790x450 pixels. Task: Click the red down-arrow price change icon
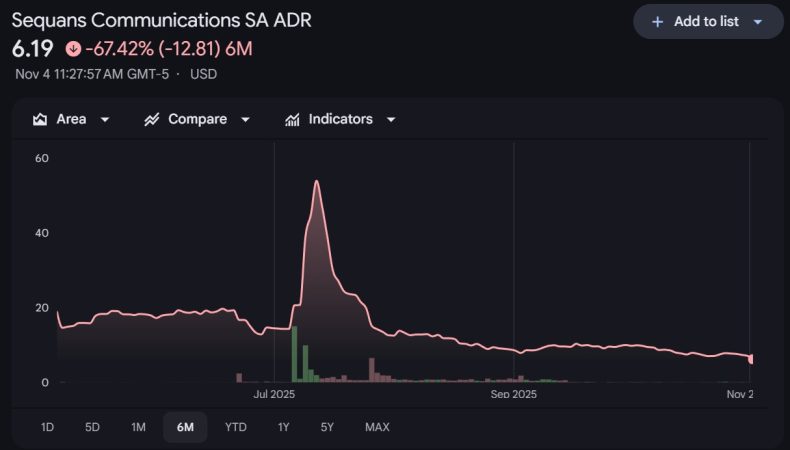point(73,48)
